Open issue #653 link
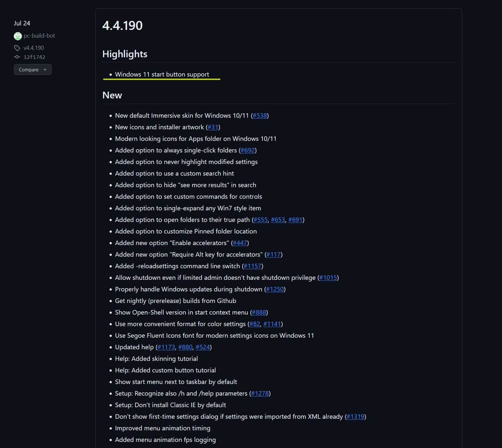502x448 pixels. click(278, 220)
